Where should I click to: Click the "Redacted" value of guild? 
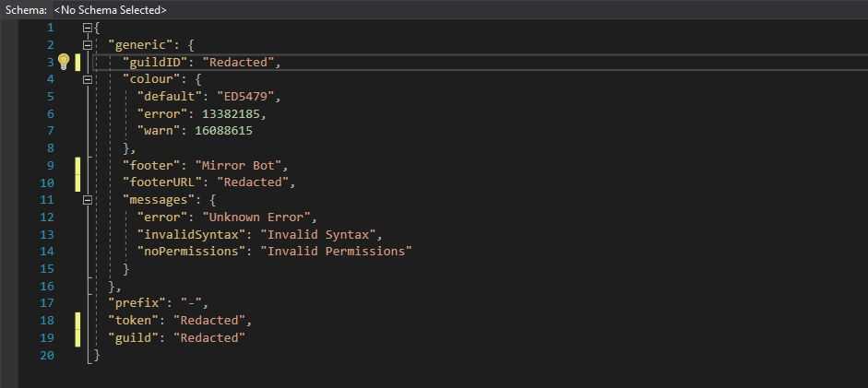click(209, 337)
